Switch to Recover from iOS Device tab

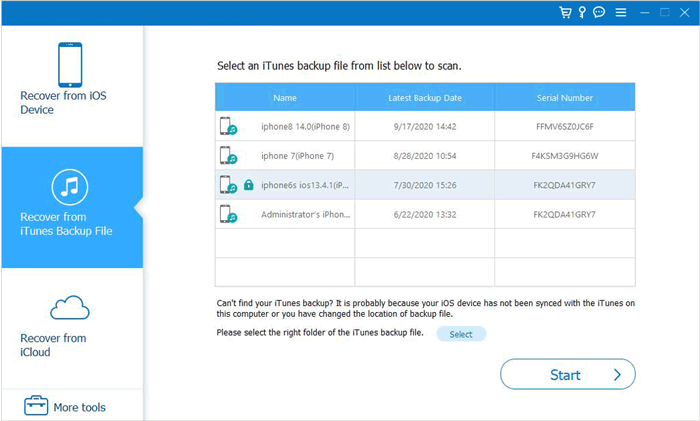[72, 86]
